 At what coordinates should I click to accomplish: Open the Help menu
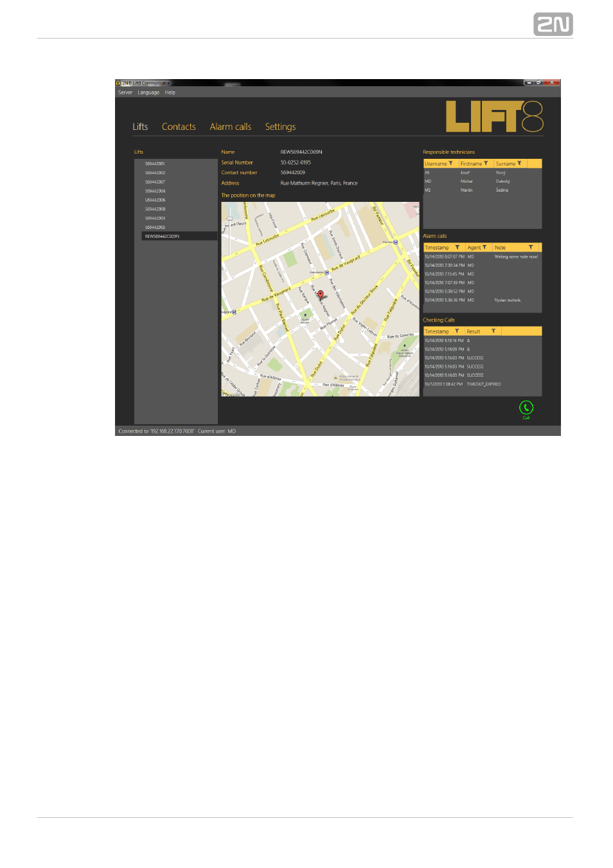pyautogui.click(x=170, y=93)
